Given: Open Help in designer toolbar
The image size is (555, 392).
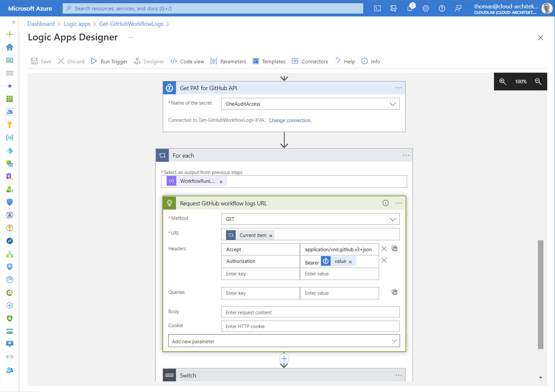Looking at the screenshot, I should coord(345,61).
